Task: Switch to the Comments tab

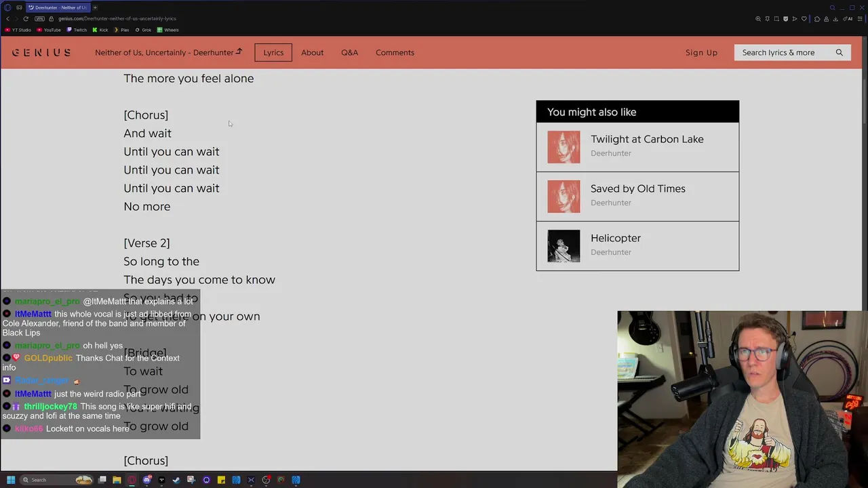Action: tap(395, 52)
